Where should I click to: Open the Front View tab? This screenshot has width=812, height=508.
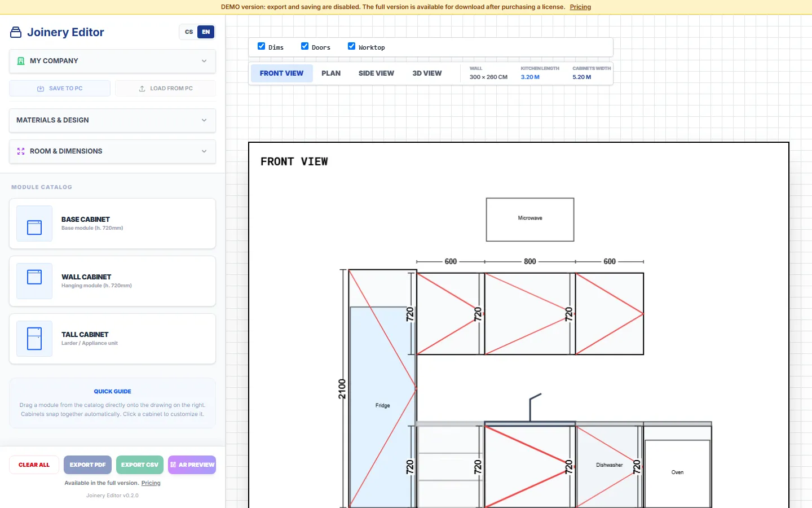pyautogui.click(x=281, y=73)
